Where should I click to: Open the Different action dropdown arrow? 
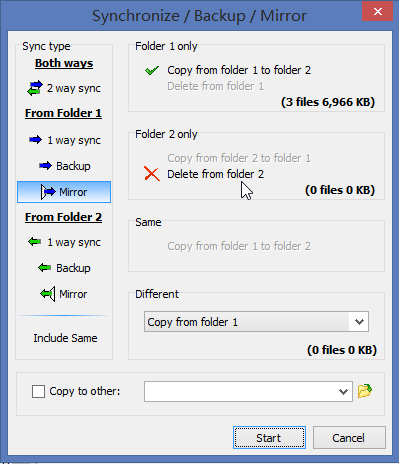click(359, 322)
